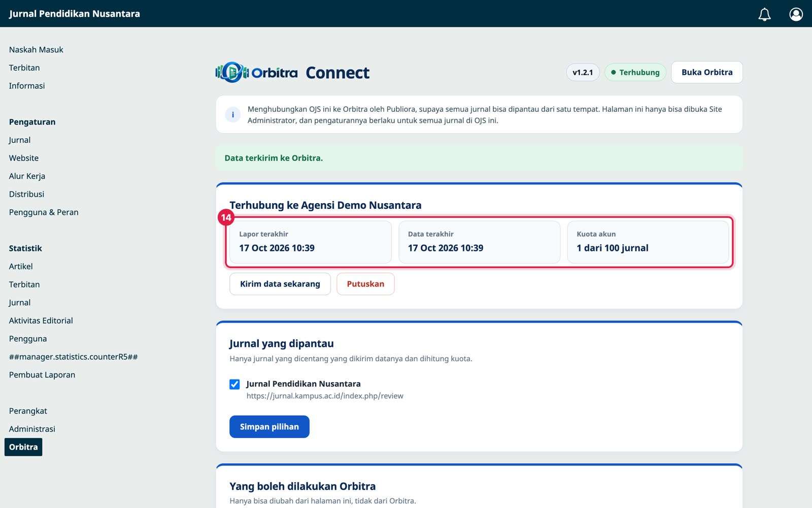This screenshot has height=508, width=812.
Task: Click the Buka Orbitra button
Action: [707, 72]
